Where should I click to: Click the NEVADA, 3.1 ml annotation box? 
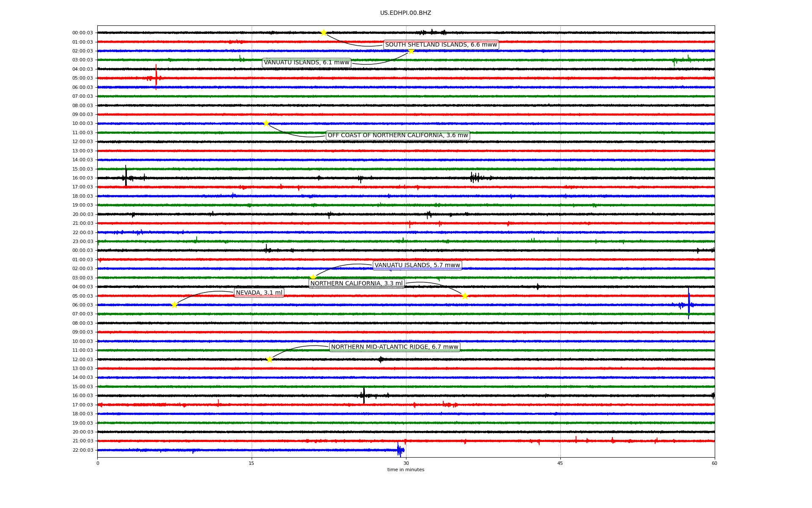(259, 293)
